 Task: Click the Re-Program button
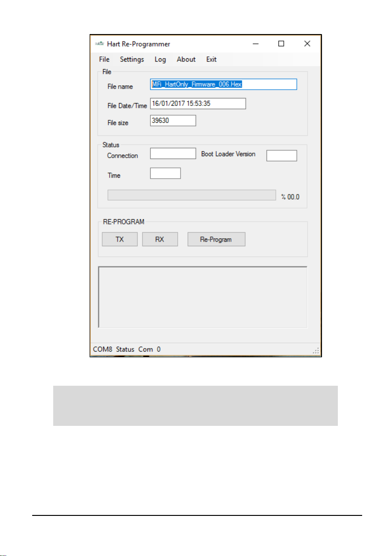pos(217,239)
